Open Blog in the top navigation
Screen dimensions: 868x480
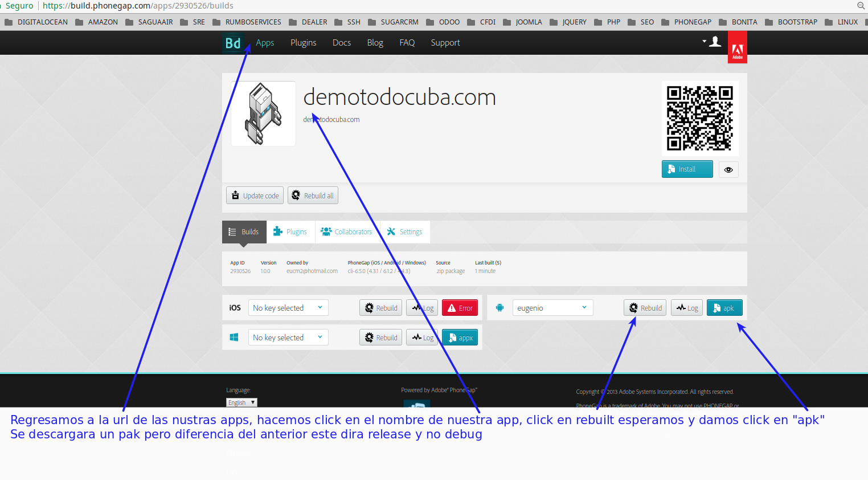click(x=375, y=43)
